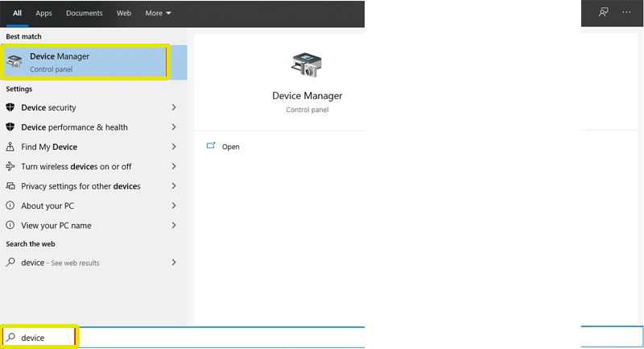Viewport: 644px width, 349px height.
Task: Select device - See web results
Action: (x=93, y=262)
